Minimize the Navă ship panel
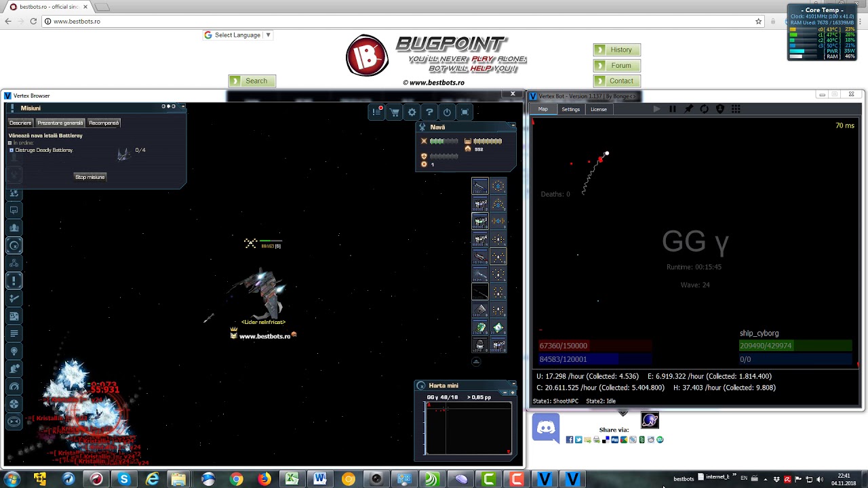 [513, 125]
